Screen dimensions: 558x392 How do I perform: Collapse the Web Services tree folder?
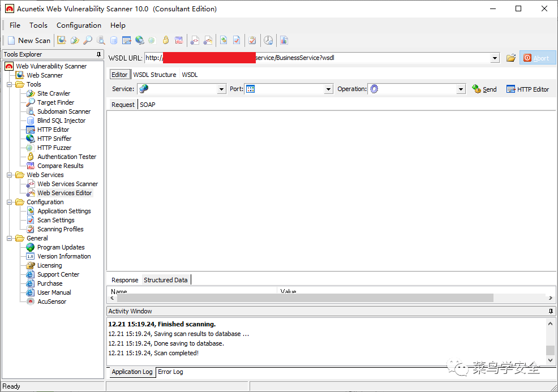click(x=9, y=175)
